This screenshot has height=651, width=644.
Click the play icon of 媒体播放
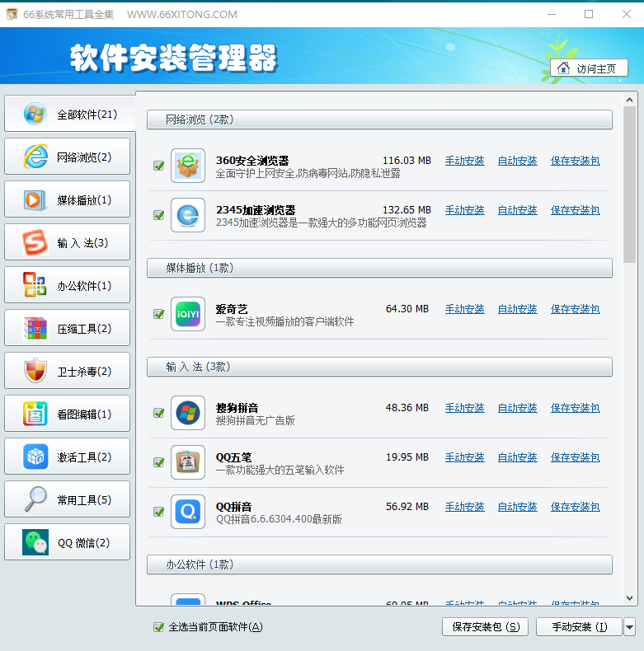(x=35, y=199)
